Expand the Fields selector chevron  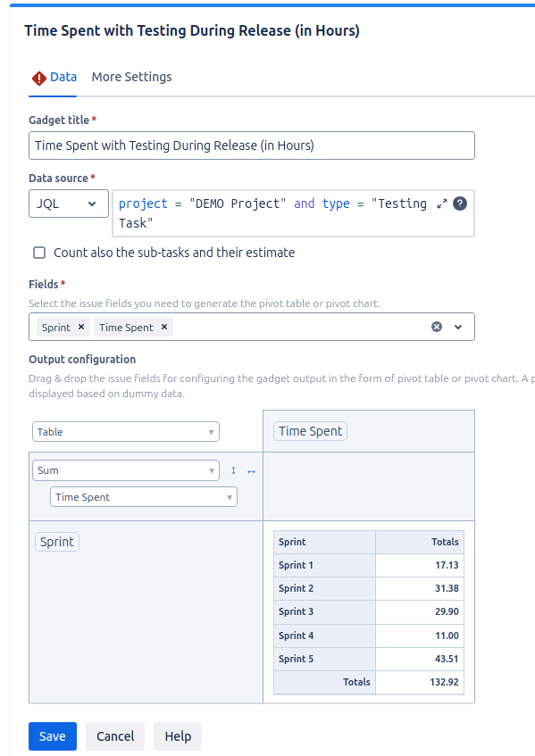tap(458, 327)
